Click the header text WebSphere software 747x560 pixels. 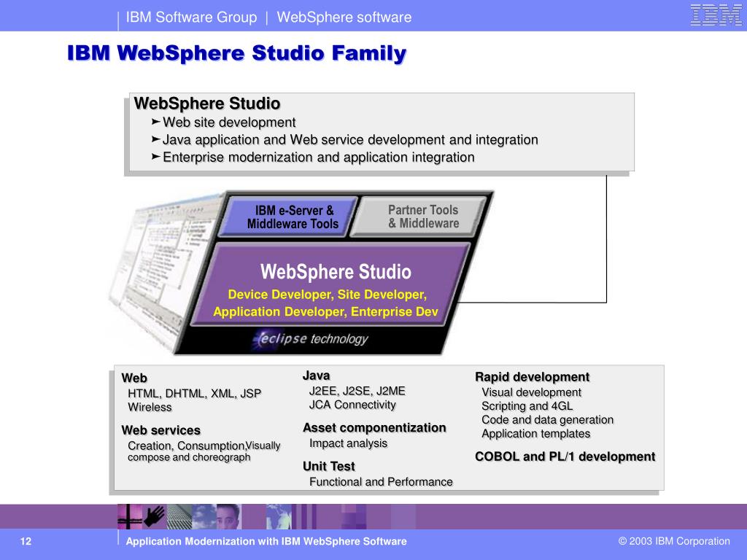pyautogui.click(x=344, y=17)
